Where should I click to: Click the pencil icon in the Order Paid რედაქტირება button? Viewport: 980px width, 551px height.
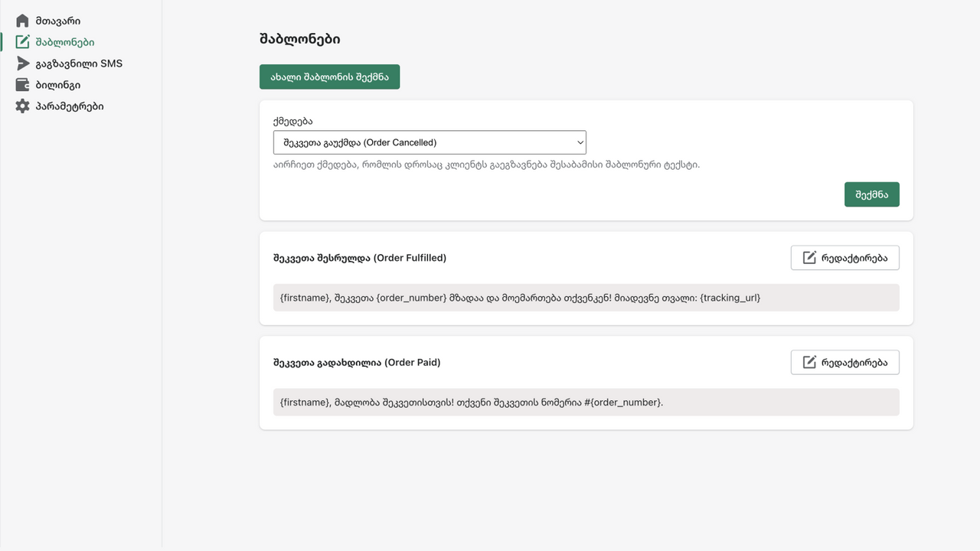click(809, 362)
